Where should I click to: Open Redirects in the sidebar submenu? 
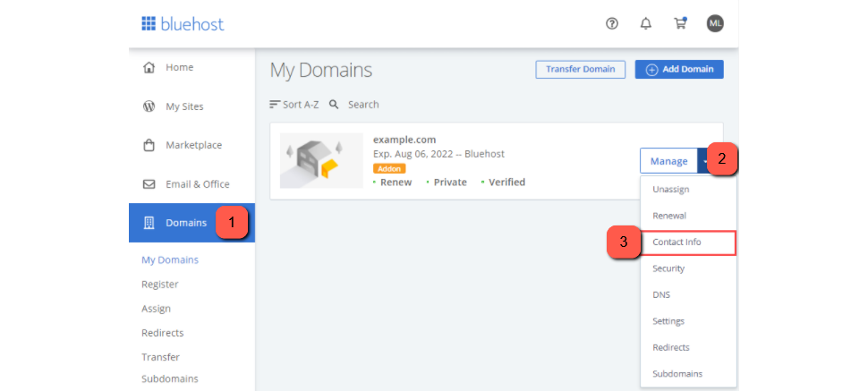click(x=162, y=333)
